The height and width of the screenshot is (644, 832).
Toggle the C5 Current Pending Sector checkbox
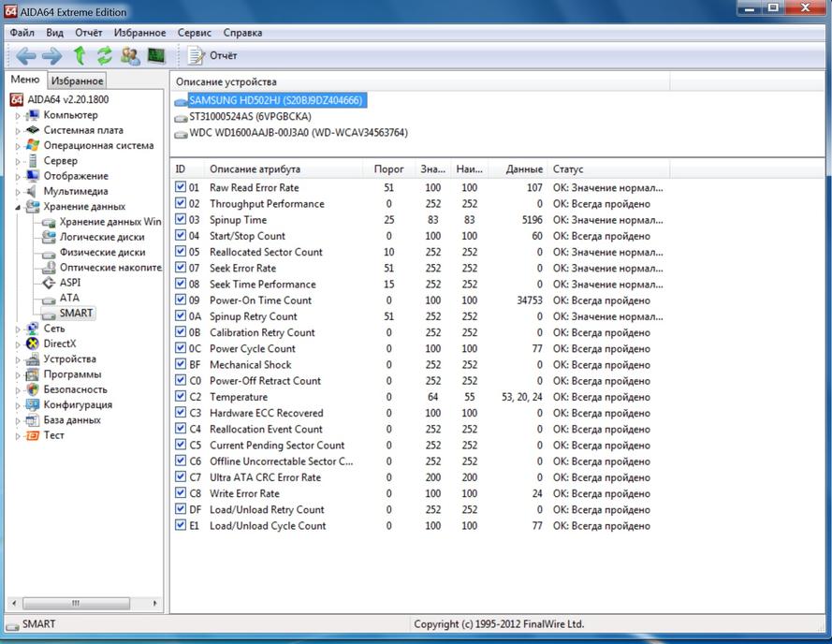[x=181, y=445]
